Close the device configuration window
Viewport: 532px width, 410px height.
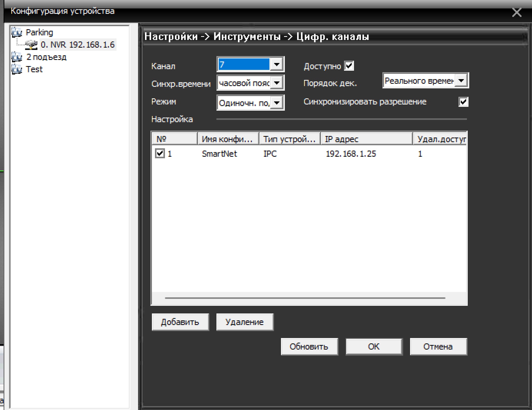click(516, 12)
